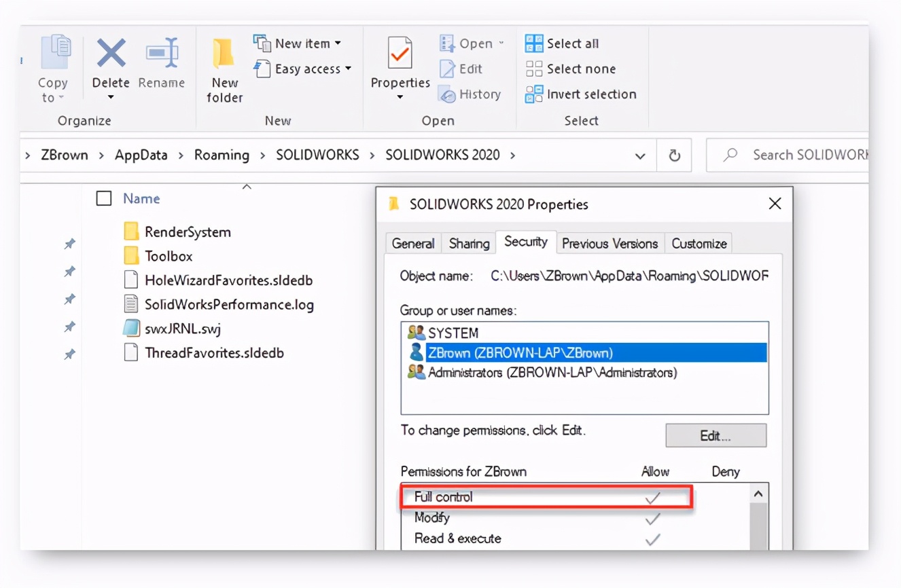Click the Select all icon
The image size is (901, 588).
point(534,43)
